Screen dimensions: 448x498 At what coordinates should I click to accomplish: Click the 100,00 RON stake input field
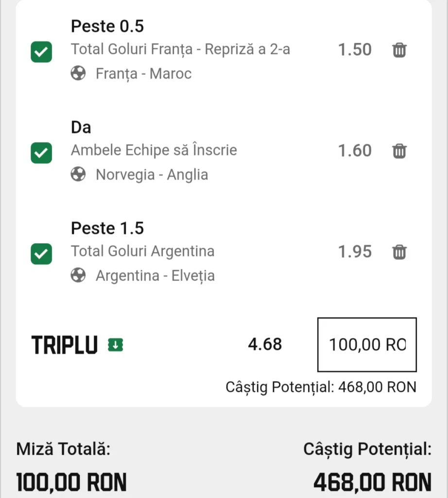[367, 345]
